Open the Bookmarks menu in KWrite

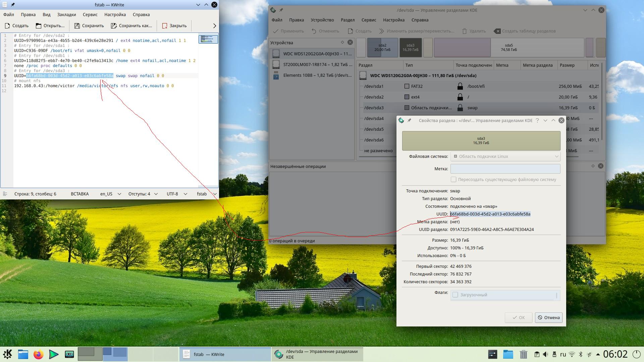(x=66, y=15)
